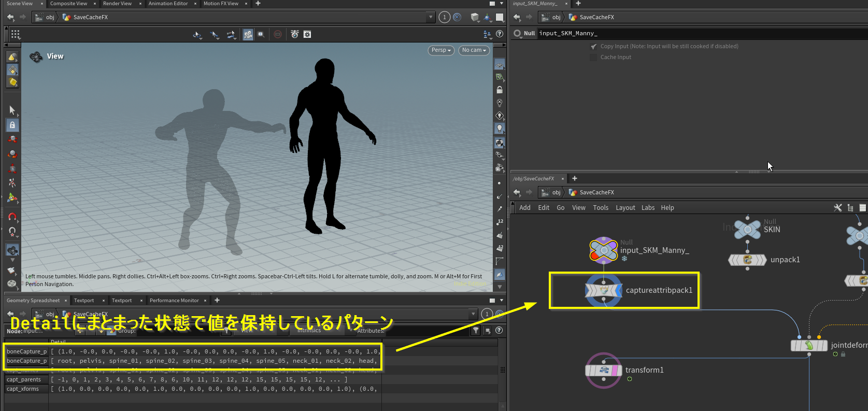Select the arrow Select tool in viewport toolbar
This screenshot has height=411, width=868.
click(12, 110)
